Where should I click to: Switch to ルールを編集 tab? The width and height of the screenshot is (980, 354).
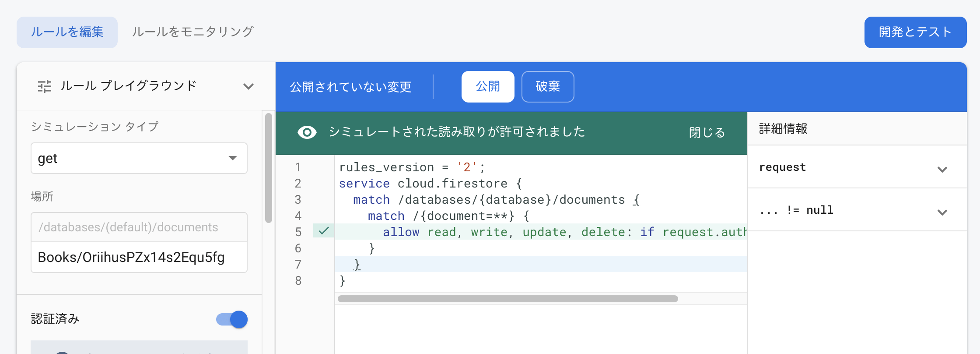tap(67, 32)
